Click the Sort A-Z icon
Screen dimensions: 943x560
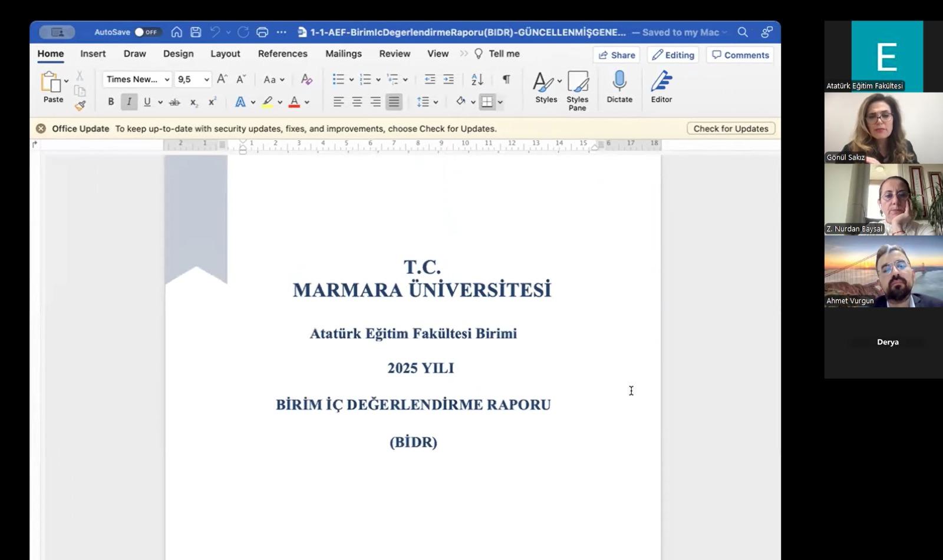click(477, 79)
